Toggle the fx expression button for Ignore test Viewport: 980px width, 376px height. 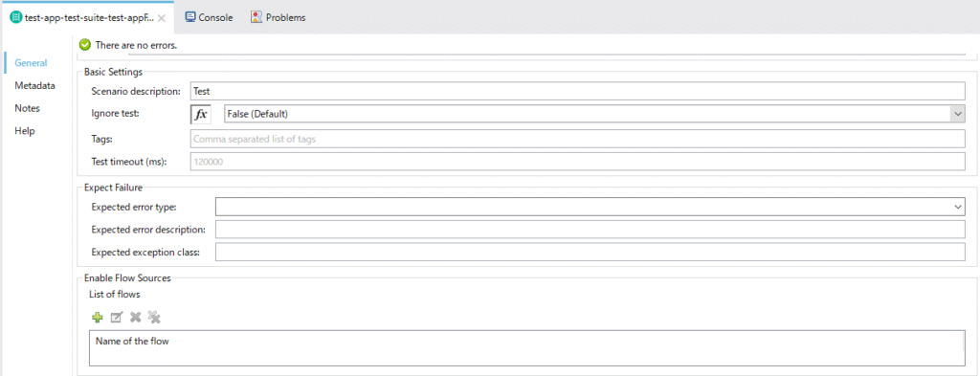(x=201, y=114)
